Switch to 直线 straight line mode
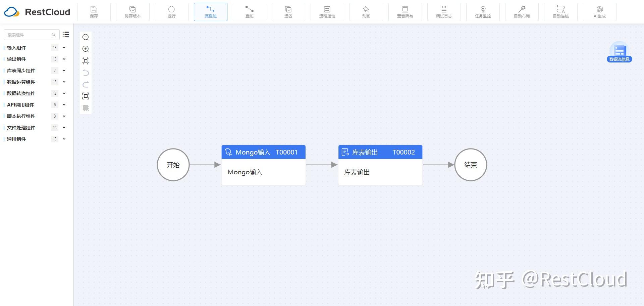 (x=249, y=11)
